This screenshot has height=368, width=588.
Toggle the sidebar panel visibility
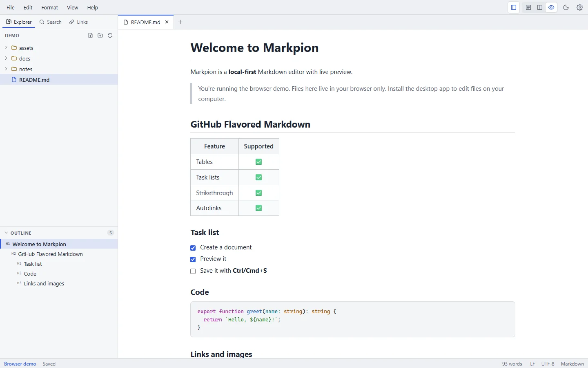click(x=514, y=7)
